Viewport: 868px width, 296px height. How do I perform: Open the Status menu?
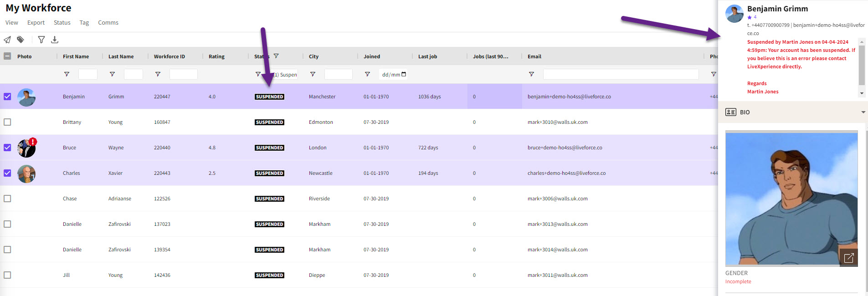point(62,23)
